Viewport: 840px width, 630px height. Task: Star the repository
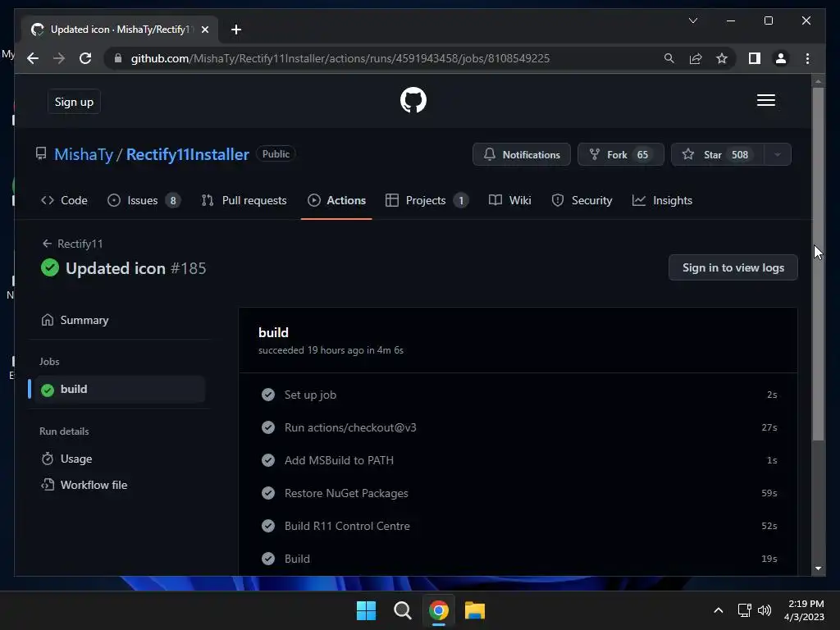pyautogui.click(x=717, y=154)
